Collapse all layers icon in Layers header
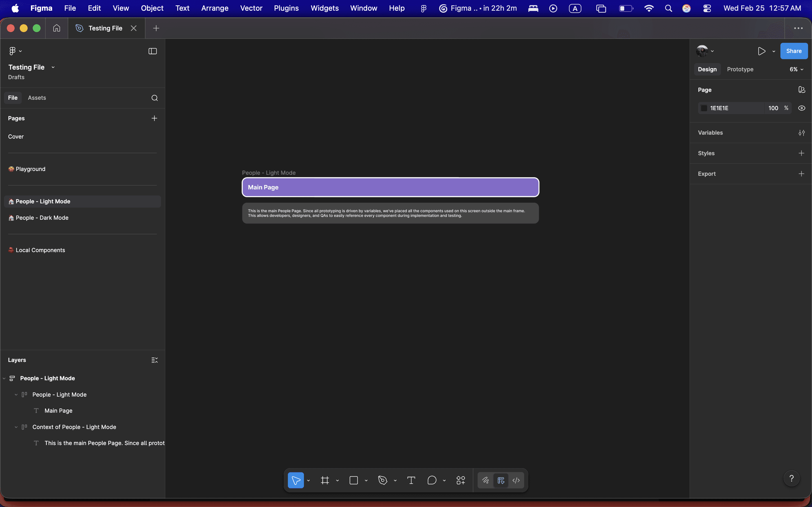The image size is (812, 507). click(154, 360)
